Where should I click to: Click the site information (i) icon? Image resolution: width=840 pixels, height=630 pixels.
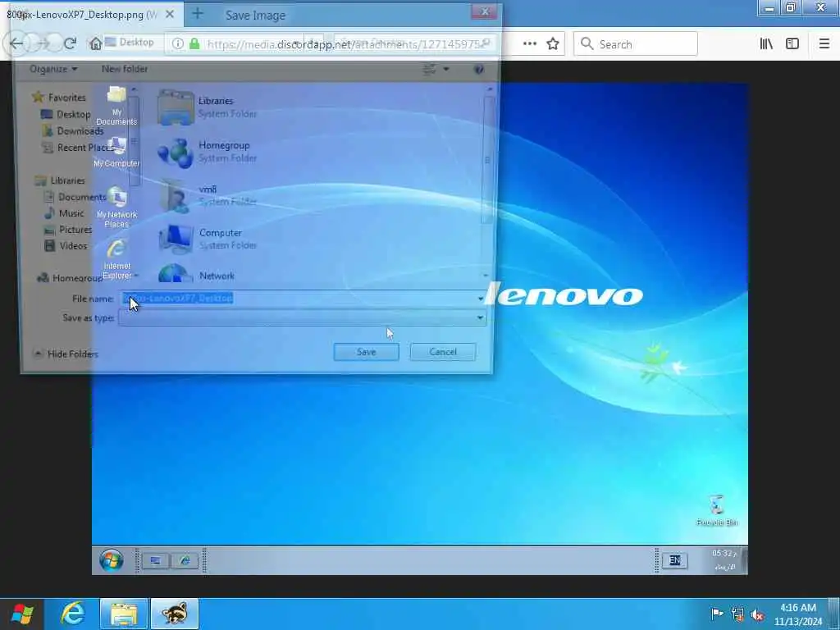[x=177, y=44]
